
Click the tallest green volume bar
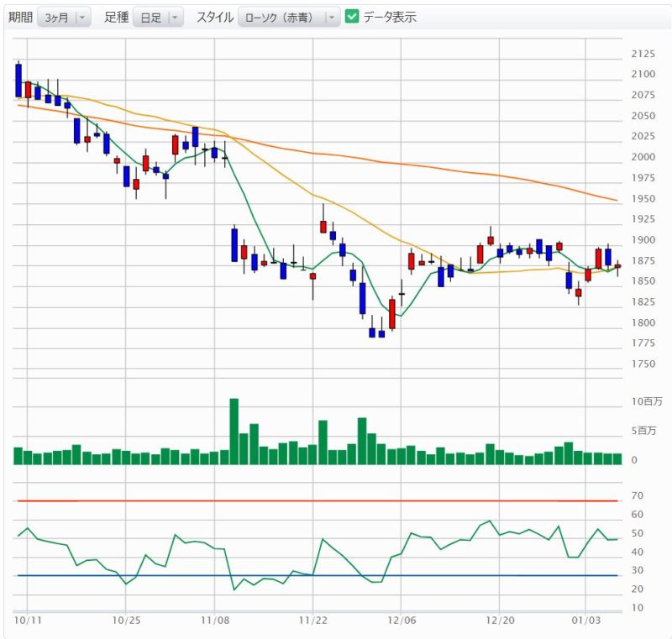tap(234, 432)
